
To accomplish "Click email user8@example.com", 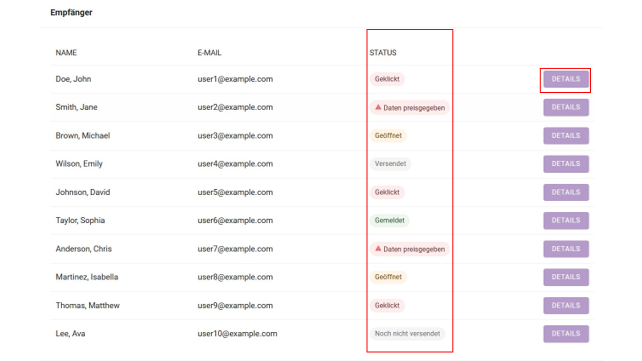I will click(x=235, y=277).
